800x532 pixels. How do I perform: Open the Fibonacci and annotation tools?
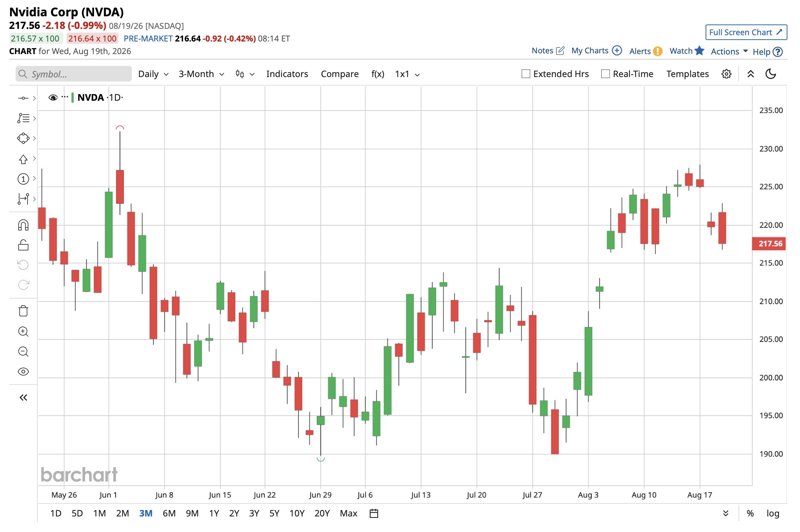(x=23, y=118)
